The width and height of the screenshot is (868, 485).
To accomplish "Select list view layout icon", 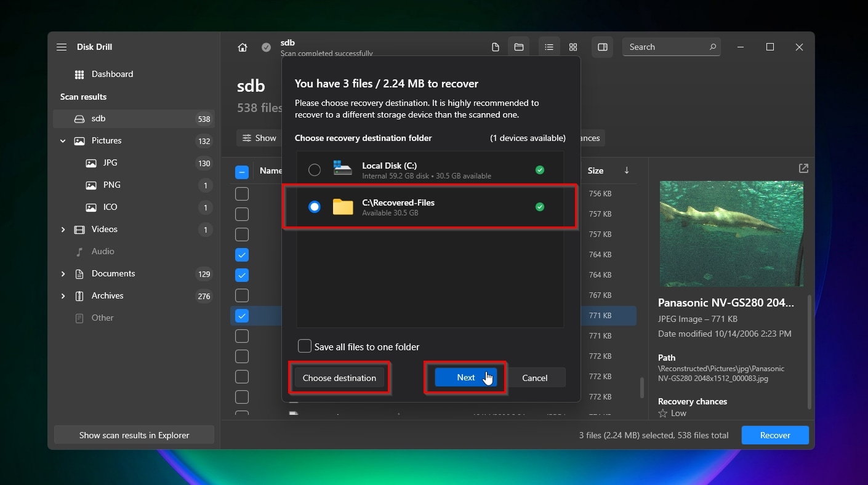I will (x=549, y=47).
